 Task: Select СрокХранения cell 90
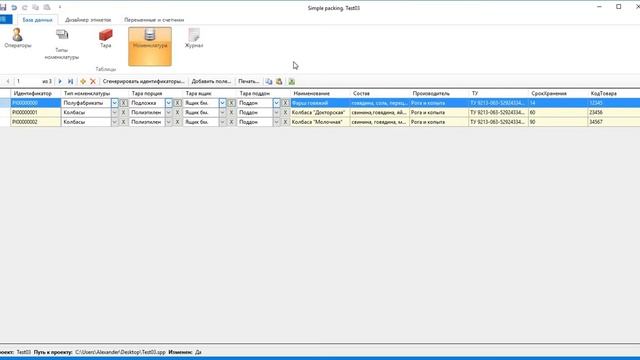coord(558,122)
